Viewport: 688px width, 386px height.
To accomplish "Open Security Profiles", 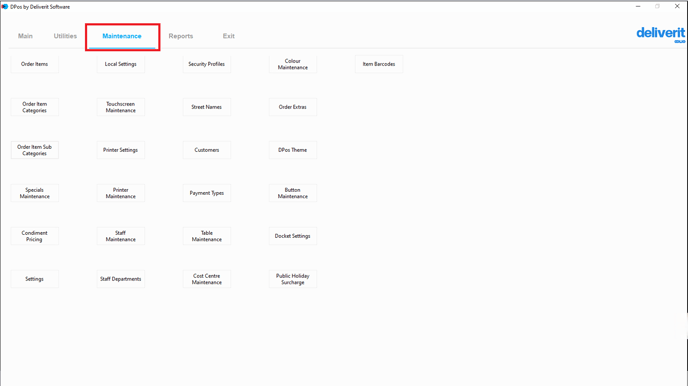I will coord(207,64).
